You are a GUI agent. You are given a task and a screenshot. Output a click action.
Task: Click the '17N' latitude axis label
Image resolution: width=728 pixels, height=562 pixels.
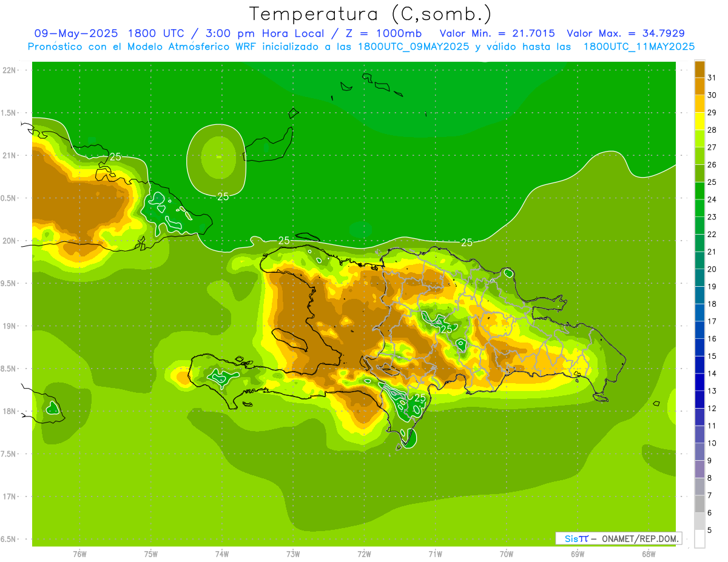(x=10, y=497)
